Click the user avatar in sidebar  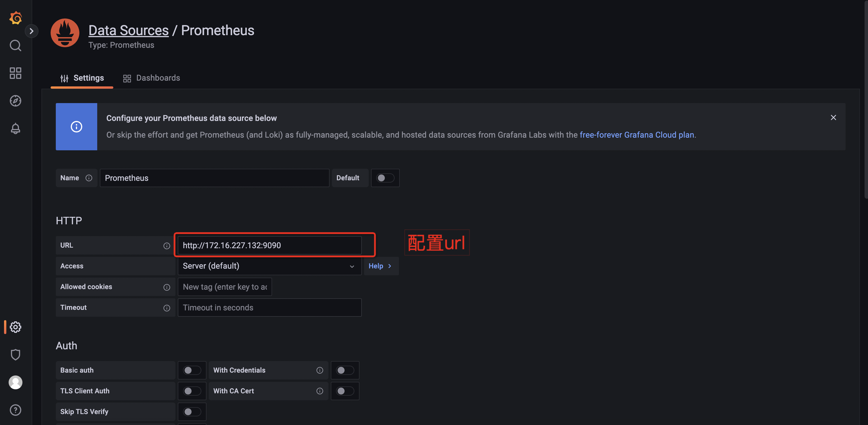click(16, 382)
